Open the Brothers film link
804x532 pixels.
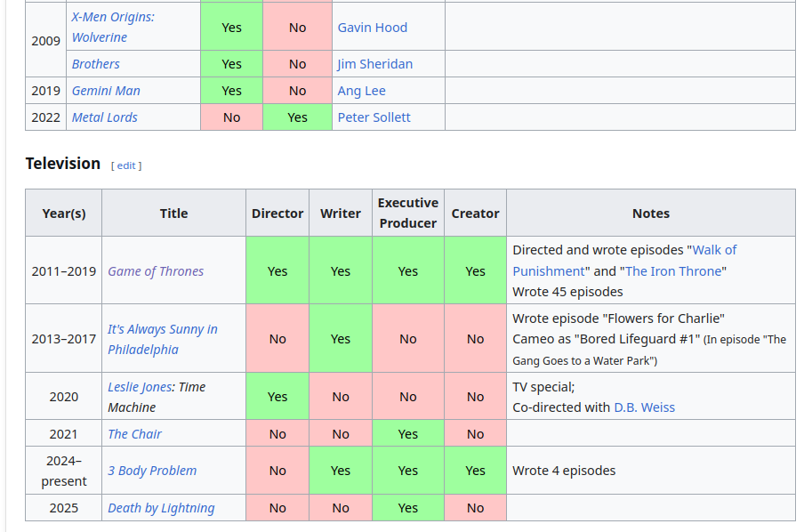[95, 64]
